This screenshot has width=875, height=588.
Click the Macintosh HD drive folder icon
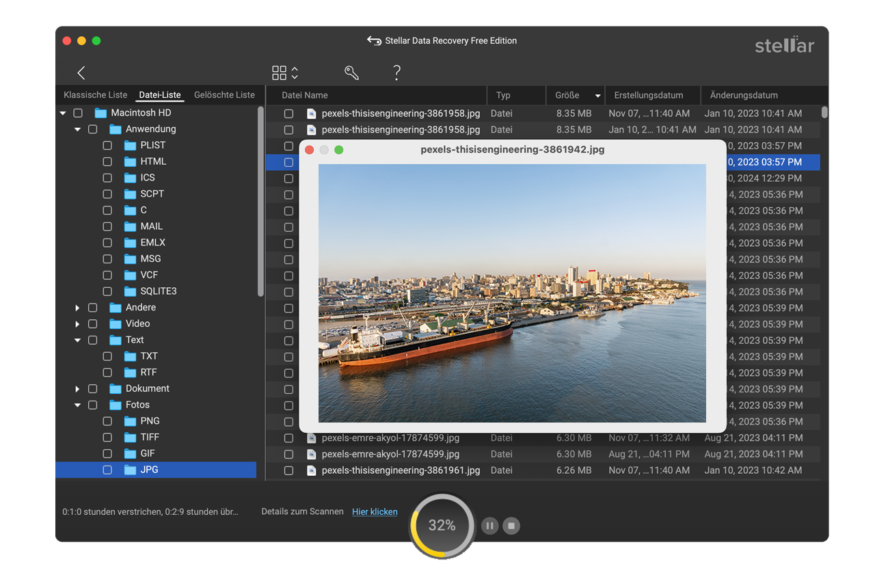101,113
